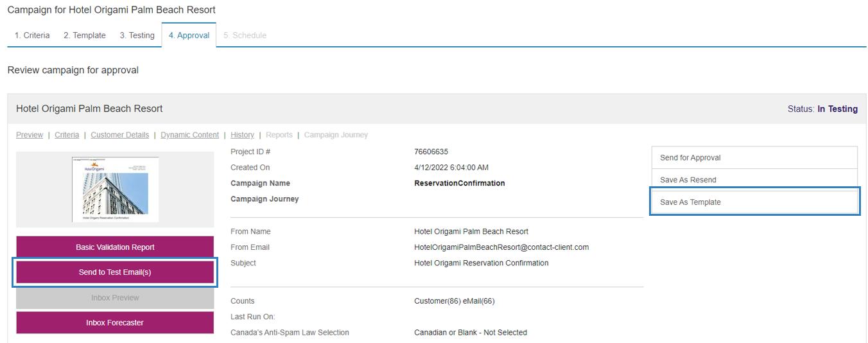Click the email template preview thumbnail
The image size is (868, 343).
115,189
